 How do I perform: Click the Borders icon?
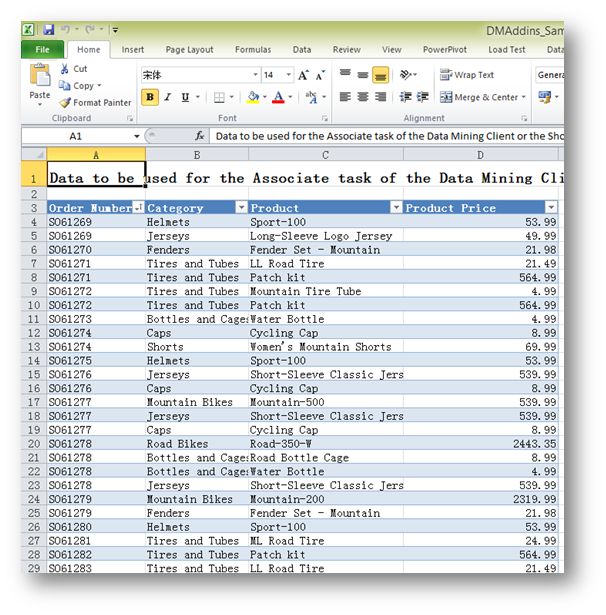click(219, 97)
